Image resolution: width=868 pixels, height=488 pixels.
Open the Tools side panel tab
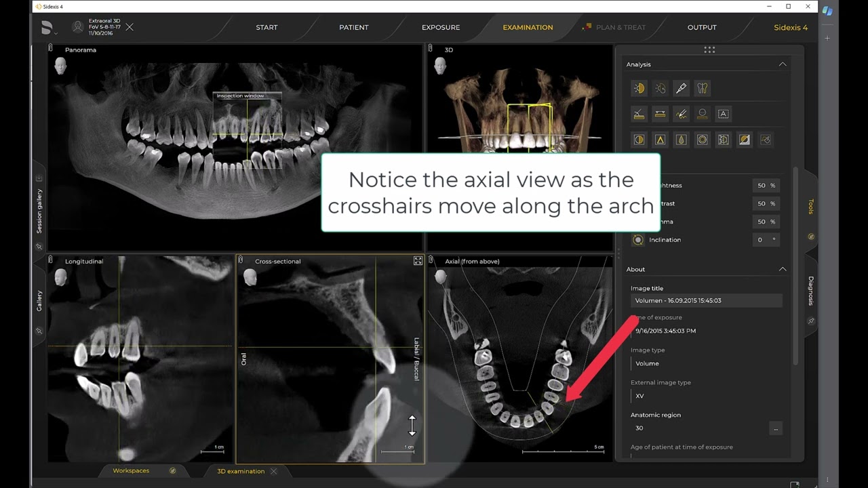(x=811, y=207)
